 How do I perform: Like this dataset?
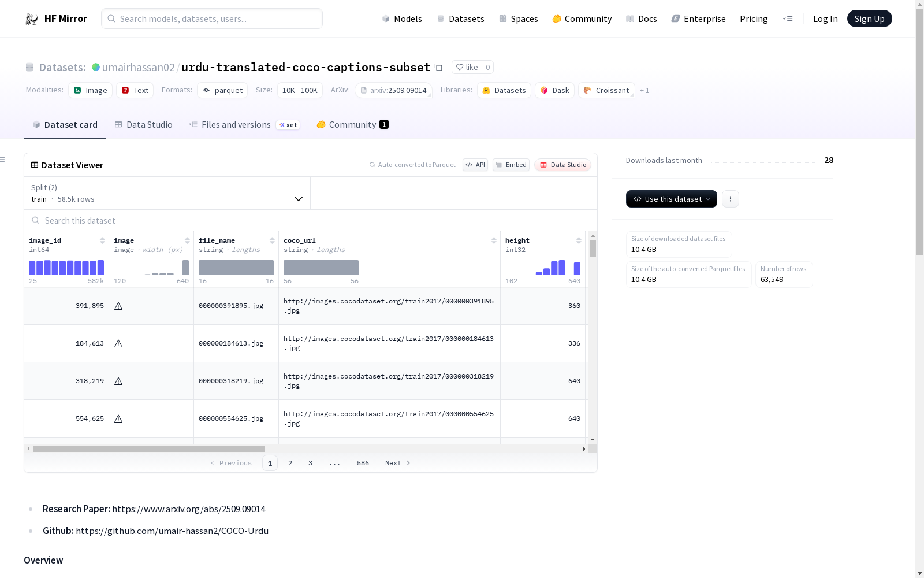pyautogui.click(x=467, y=67)
